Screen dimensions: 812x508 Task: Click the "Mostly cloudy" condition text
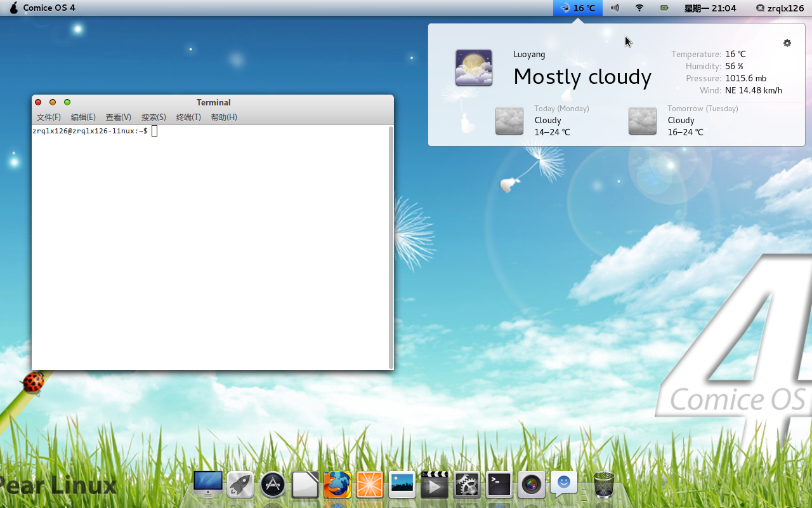coord(582,77)
